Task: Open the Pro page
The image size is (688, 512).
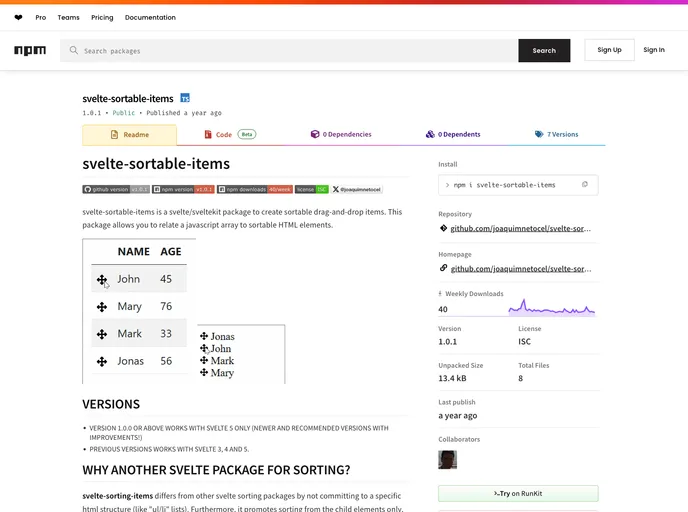Action: [x=41, y=18]
